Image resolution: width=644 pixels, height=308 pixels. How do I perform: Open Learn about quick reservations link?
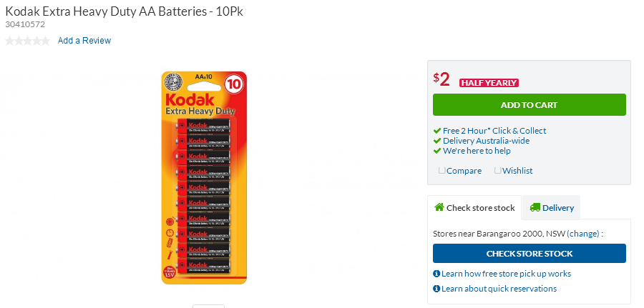(499, 289)
